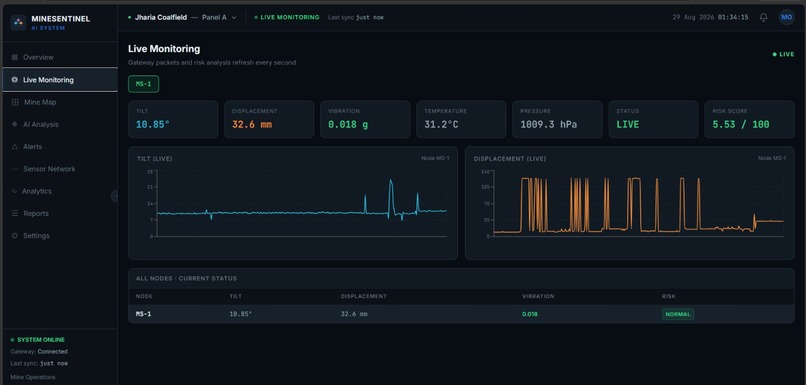Click the VIBRATION column header

538,296
